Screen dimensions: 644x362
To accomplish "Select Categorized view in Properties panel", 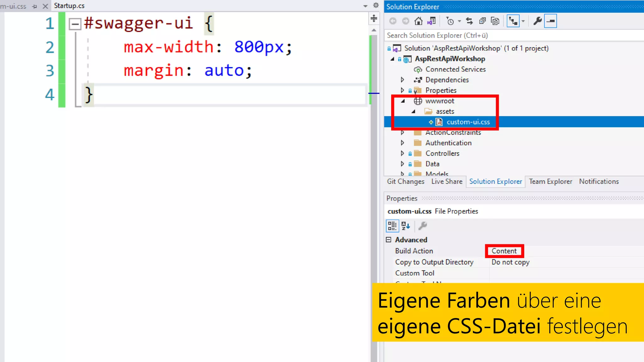I will (392, 226).
